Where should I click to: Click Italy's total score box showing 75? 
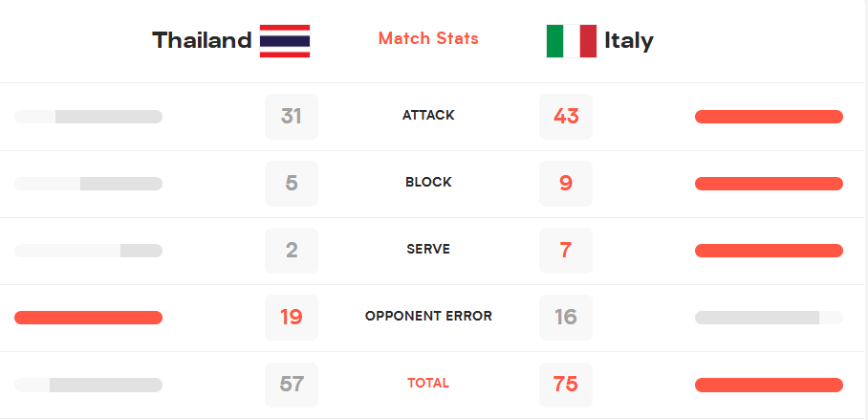(566, 385)
